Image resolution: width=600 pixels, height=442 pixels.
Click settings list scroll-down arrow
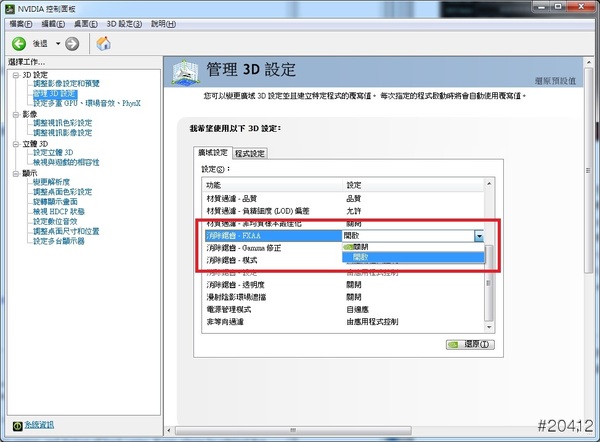coord(489,327)
